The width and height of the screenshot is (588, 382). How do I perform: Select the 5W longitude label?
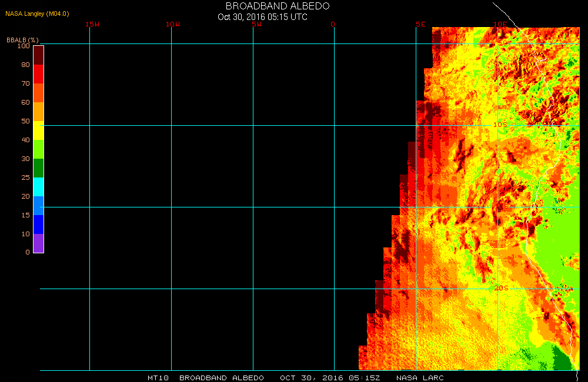coord(256,24)
